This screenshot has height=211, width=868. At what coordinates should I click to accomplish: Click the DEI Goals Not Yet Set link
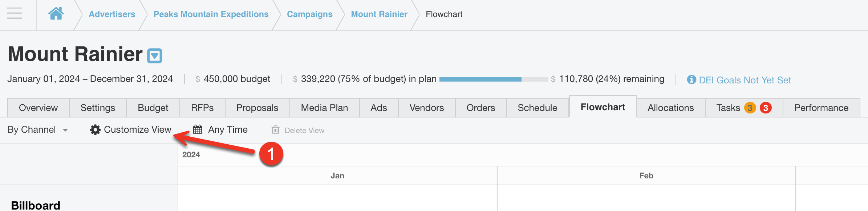point(745,80)
